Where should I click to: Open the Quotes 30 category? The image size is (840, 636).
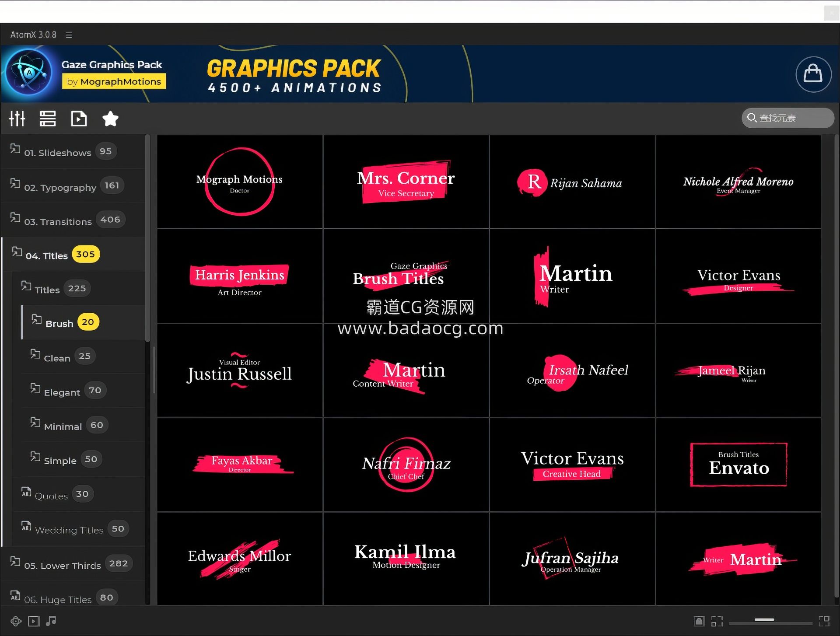(79, 494)
